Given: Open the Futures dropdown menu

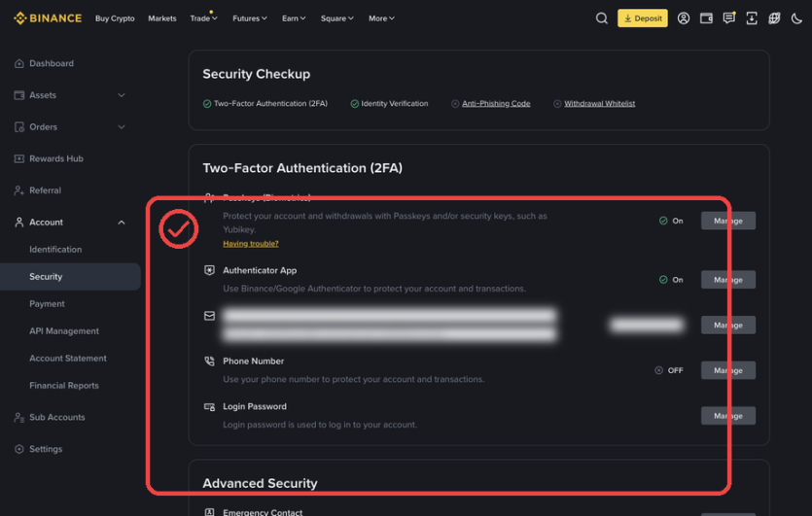Looking at the screenshot, I should pyautogui.click(x=250, y=18).
